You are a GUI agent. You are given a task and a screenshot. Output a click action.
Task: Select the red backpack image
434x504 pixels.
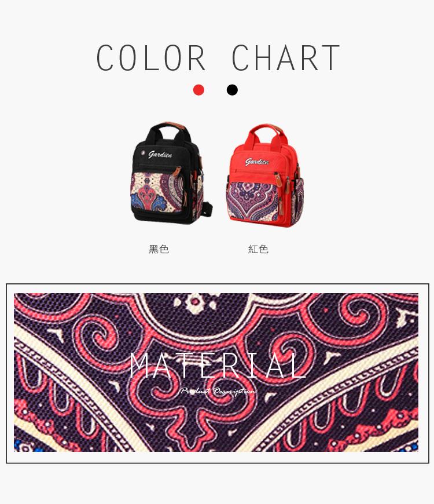click(265, 176)
